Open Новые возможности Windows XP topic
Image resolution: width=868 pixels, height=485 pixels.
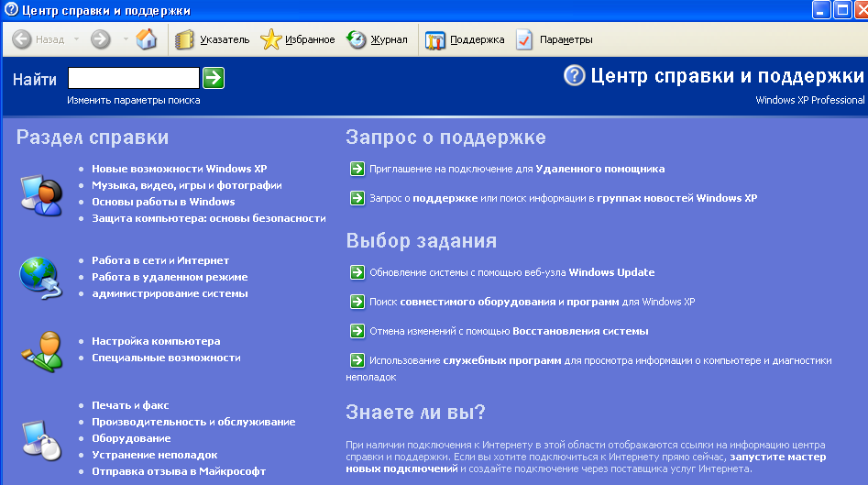(180, 169)
